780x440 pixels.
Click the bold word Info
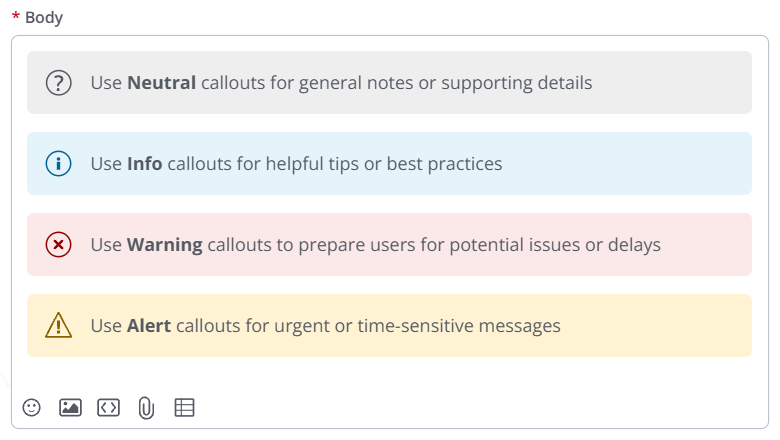pyautogui.click(x=145, y=164)
